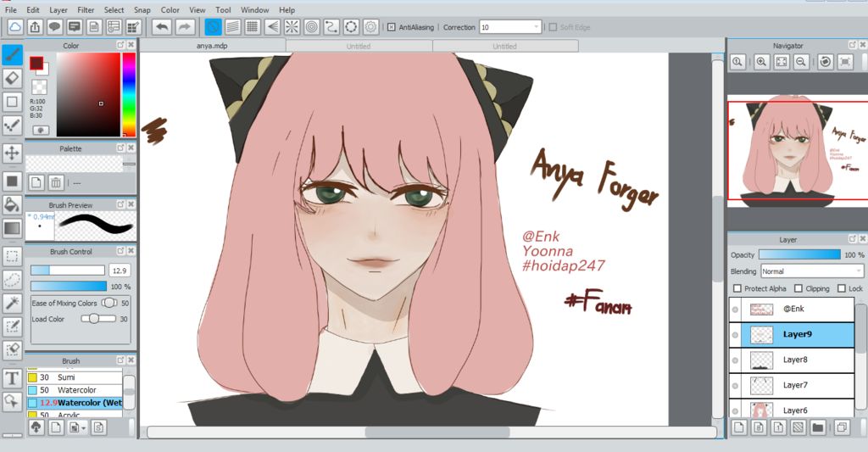Click fit-to-window button in Navigator
This screenshot has height=452, width=868.
click(781, 62)
